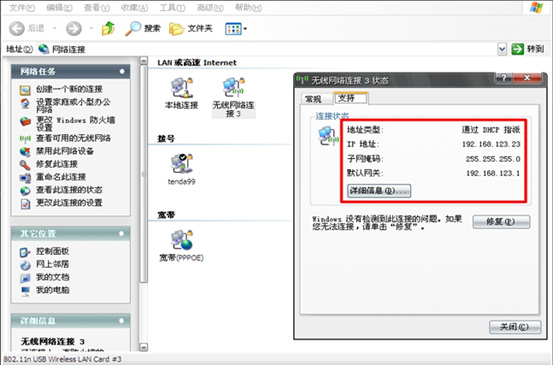Click the dialog help question mark button

click(x=504, y=78)
